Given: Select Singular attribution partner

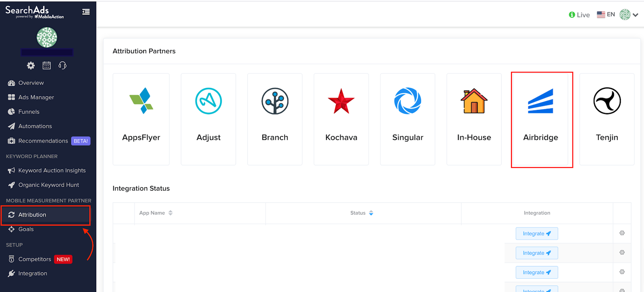Looking at the screenshot, I should (407, 119).
